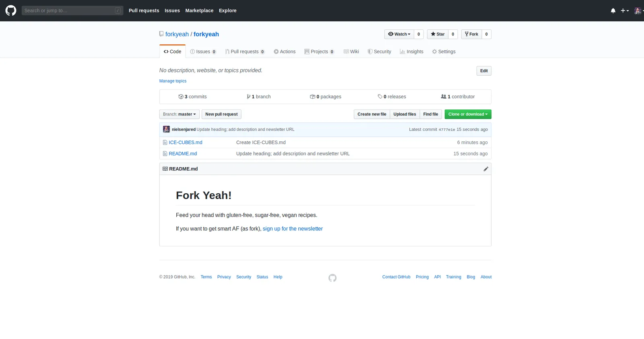Click the forkyeah owner link
644x339 pixels.
[177, 34]
